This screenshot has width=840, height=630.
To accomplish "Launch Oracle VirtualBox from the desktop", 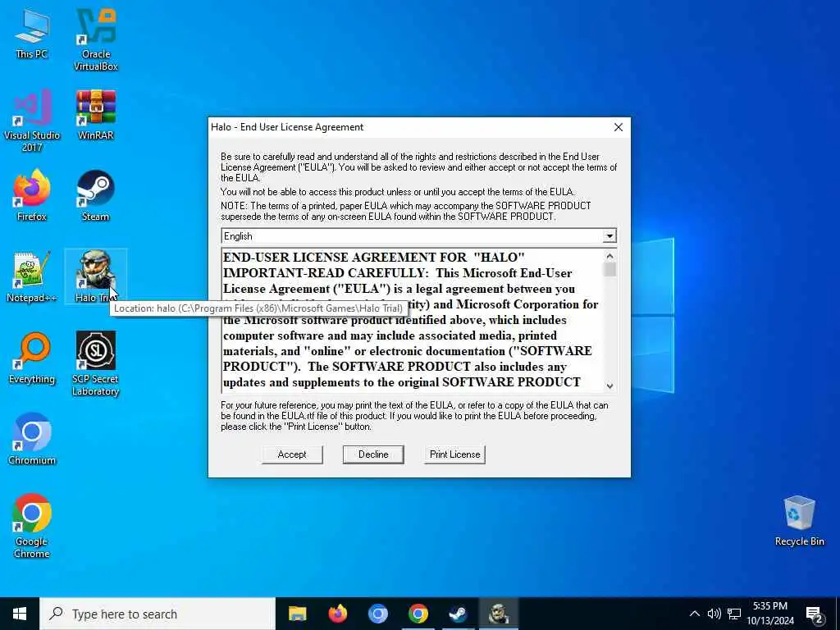I will click(x=95, y=40).
